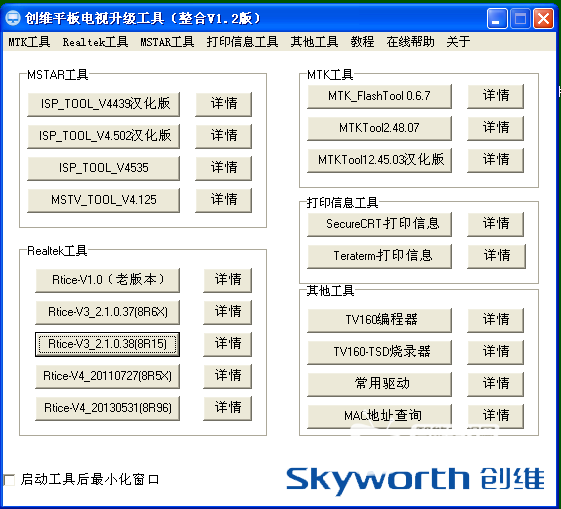The height and width of the screenshot is (509, 561).
Task: Show details for MAC地址查询
Action: (496, 416)
